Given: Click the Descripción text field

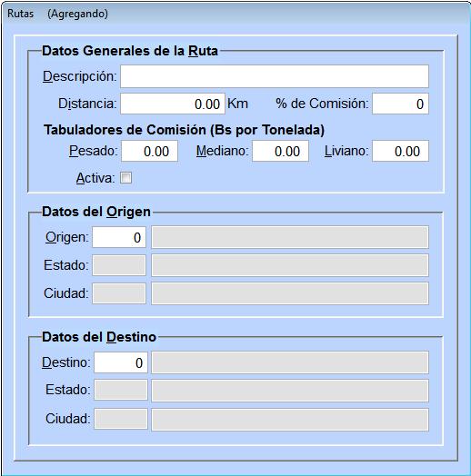Looking at the screenshot, I should (x=275, y=76).
